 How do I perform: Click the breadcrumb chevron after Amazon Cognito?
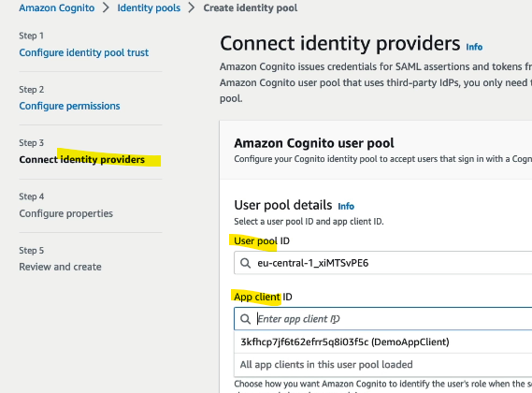click(106, 7)
